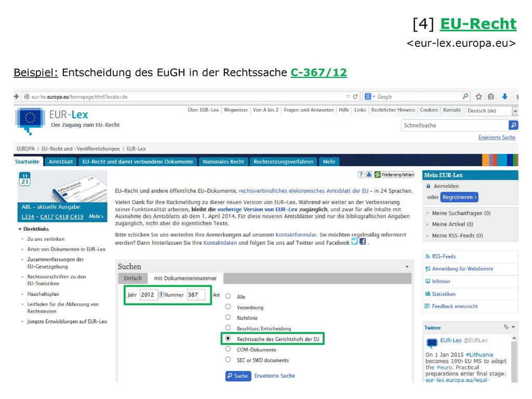Click the Feedback erwünscht icon
The image size is (532, 399).
427,306
